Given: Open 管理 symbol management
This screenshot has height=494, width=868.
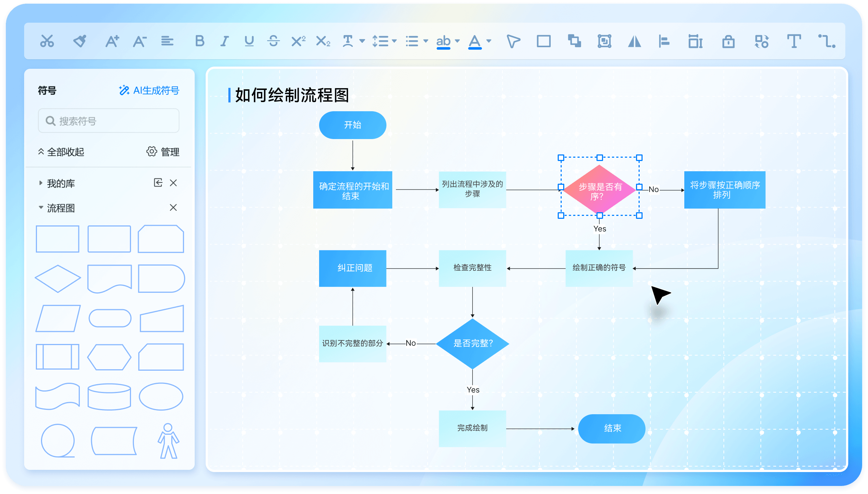Looking at the screenshot, I should (x=163, y=152).
